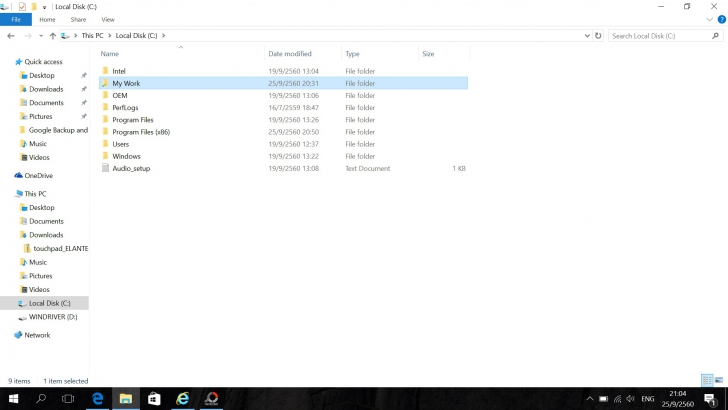Sort by Name column header

pyautogui.click(x=110, y=54)
